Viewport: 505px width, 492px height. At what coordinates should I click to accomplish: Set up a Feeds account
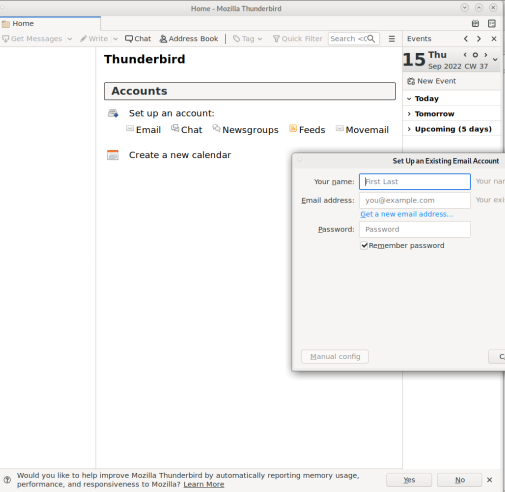[307, 130]
